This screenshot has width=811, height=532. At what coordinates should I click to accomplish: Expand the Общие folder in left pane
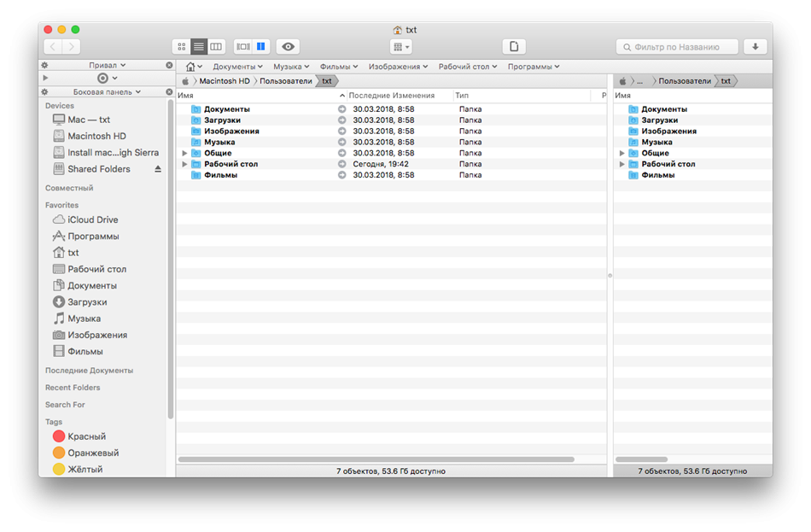tap(184, 153)
